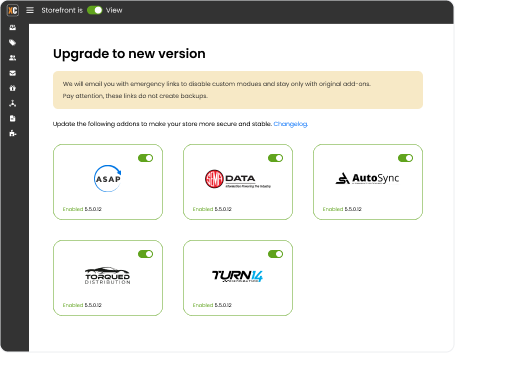Open the document content sidebar icon

pos(13,118)
